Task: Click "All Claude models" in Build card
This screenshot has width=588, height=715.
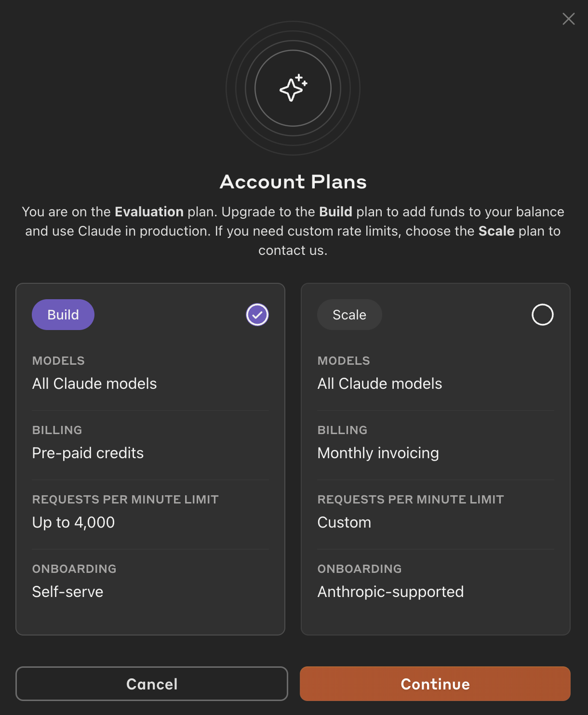Action: point(94,384)
